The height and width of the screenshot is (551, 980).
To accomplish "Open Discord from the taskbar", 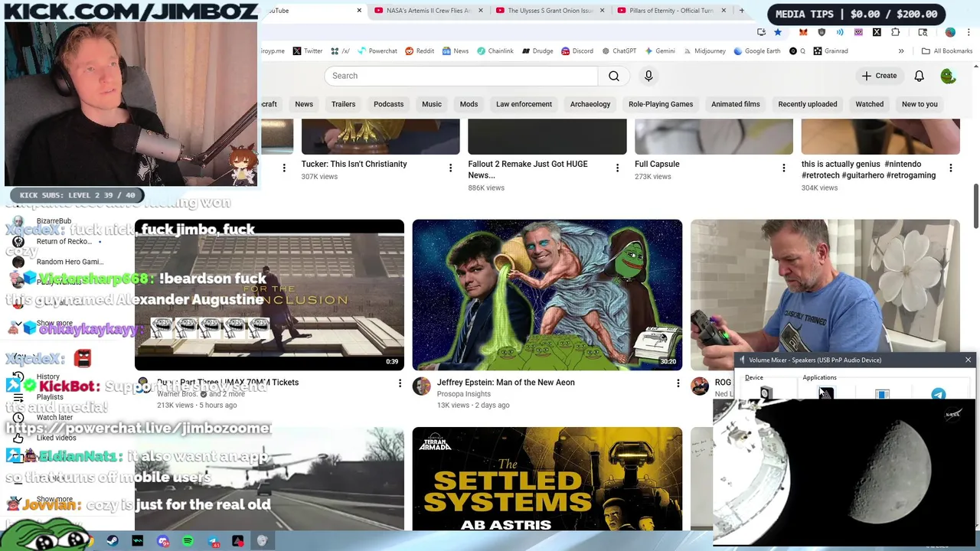I will coord(162,541).
